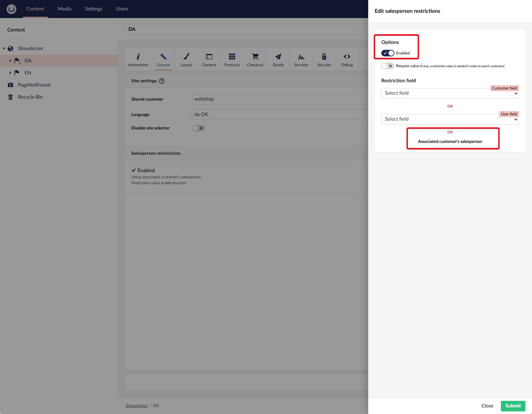Click the PageNotFound page icon

point(10,85)
